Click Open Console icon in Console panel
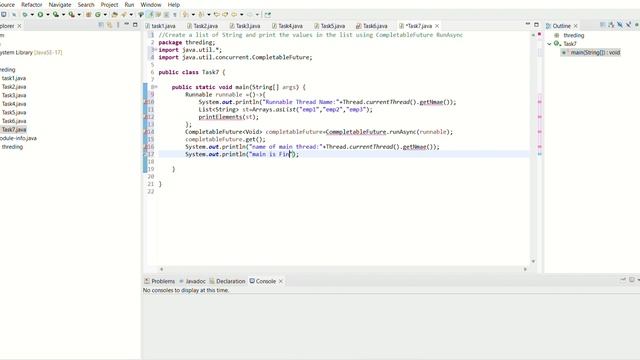The height and width of the screenshot is (360, 640). (x=632, y=280)
